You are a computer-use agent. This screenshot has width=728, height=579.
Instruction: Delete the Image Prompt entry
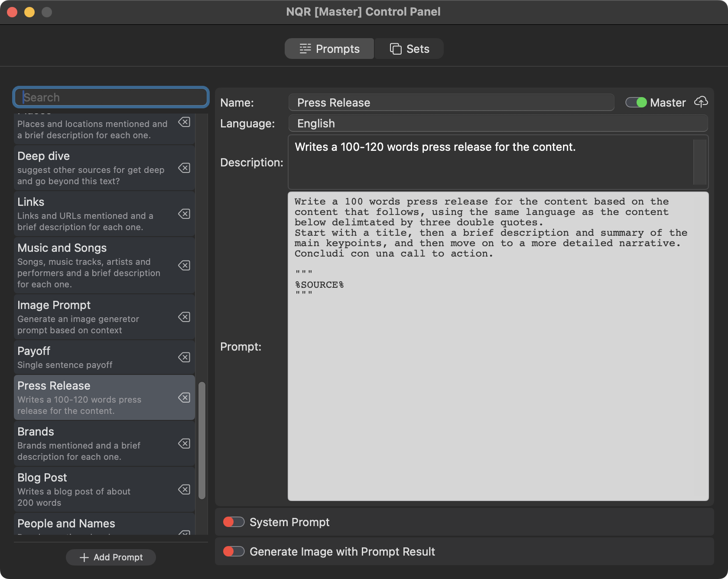pos(184,317)
